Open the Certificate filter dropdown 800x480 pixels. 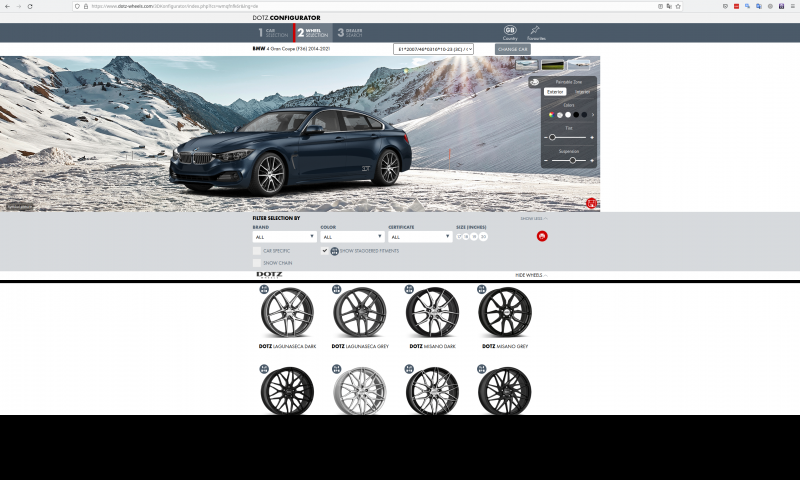click(420, 237)
